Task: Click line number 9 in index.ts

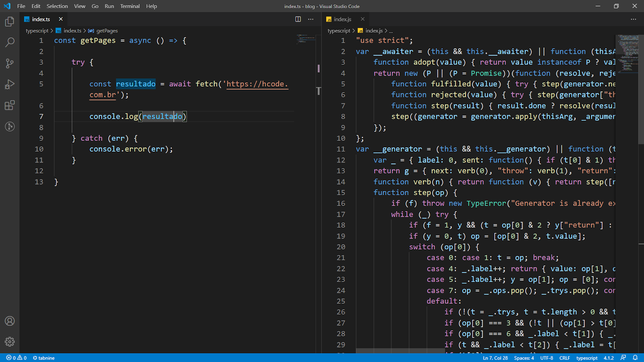Action: [x=41, y=138]
